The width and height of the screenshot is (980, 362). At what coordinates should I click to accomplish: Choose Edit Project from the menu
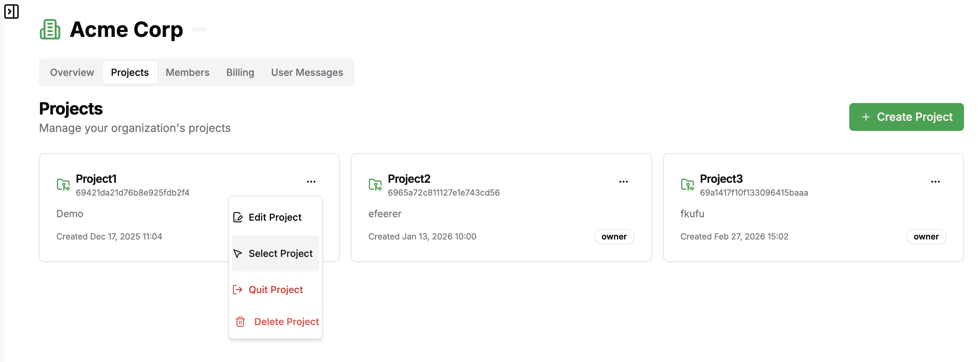pyautogui.click(x=275, y=217)
